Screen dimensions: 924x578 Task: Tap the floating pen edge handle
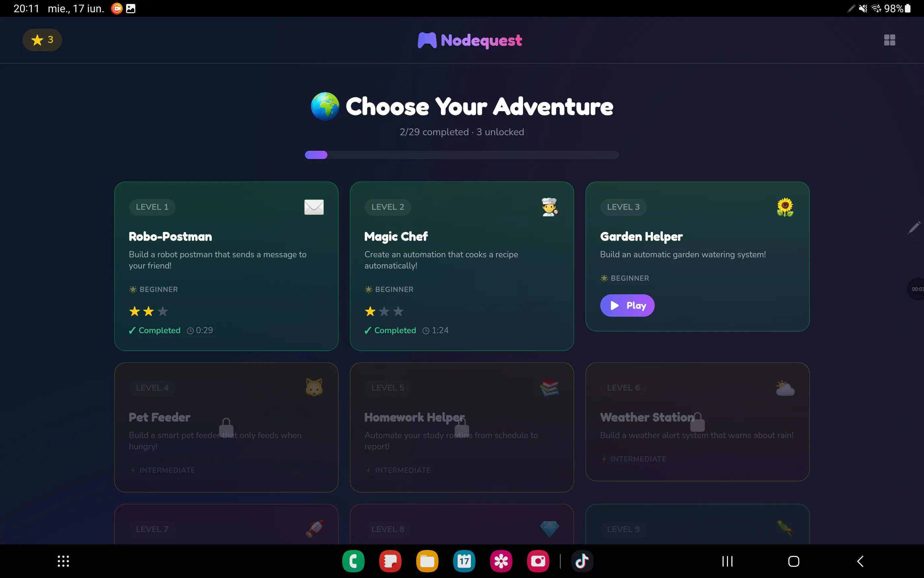pyautogui.click(x=914, y=227)
